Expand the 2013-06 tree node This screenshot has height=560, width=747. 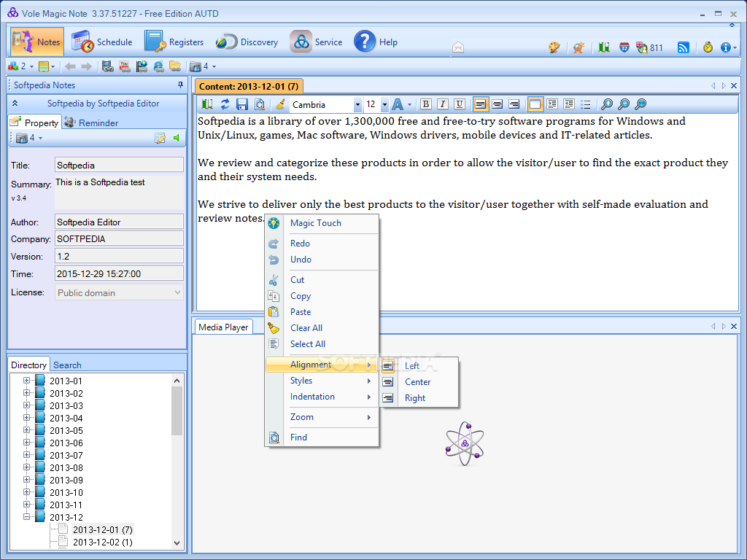coord(27,443)
